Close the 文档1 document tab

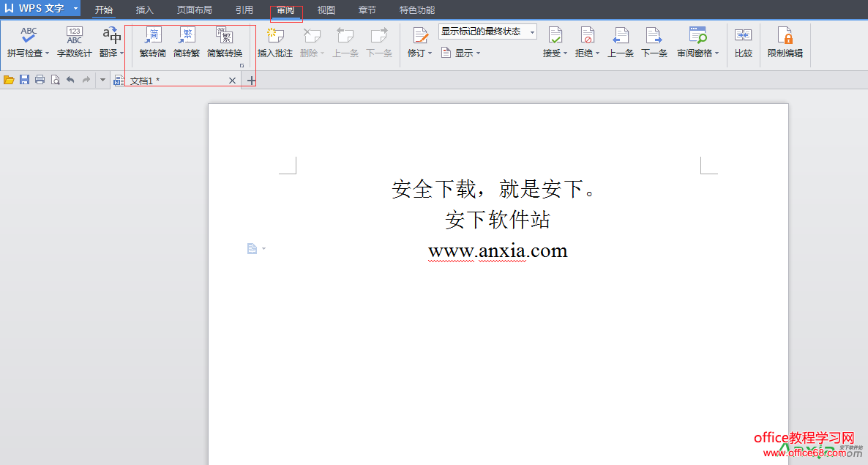tap(233, 81)
